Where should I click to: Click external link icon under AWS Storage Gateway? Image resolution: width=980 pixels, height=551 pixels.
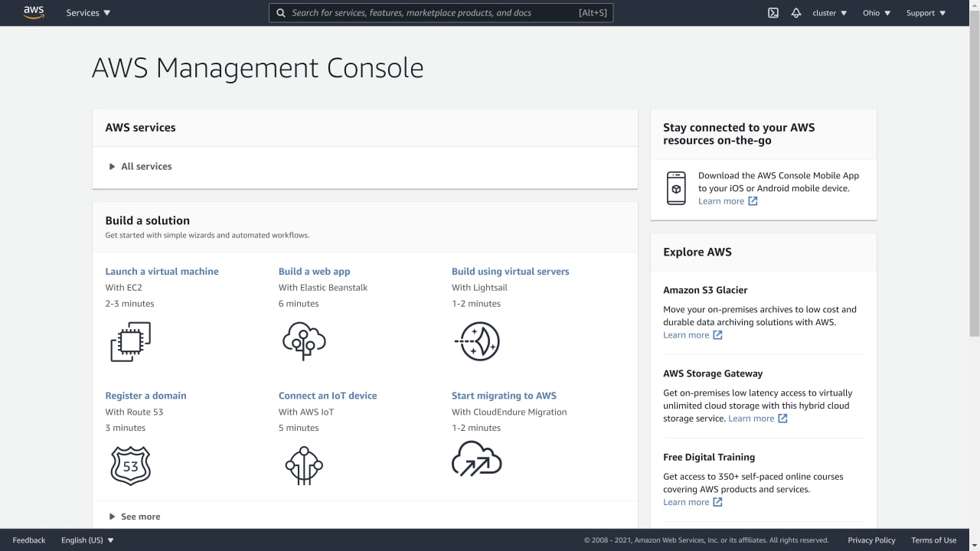tap(782, 419)
